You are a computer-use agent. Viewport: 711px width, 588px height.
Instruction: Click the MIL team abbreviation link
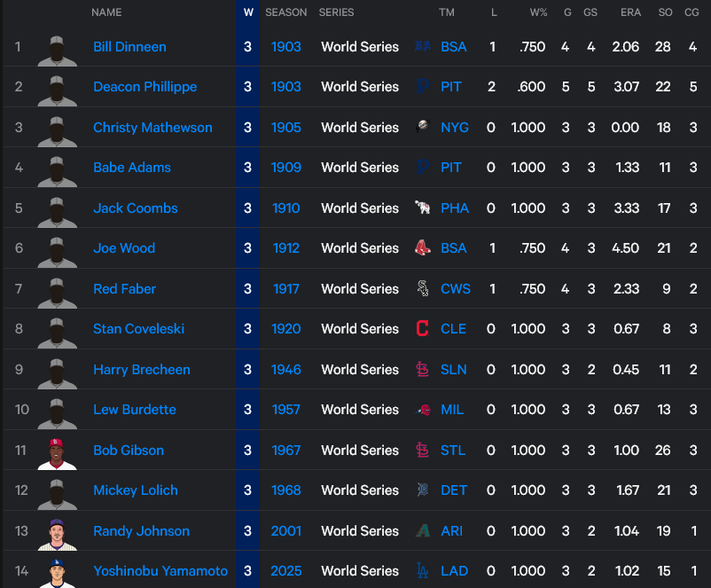[x=452, y=409]
